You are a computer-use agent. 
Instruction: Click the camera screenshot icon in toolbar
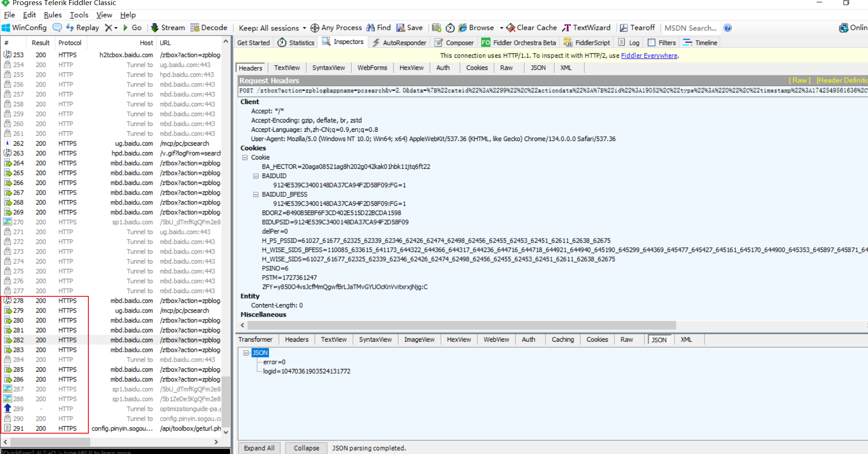click(x=436, y=28)
